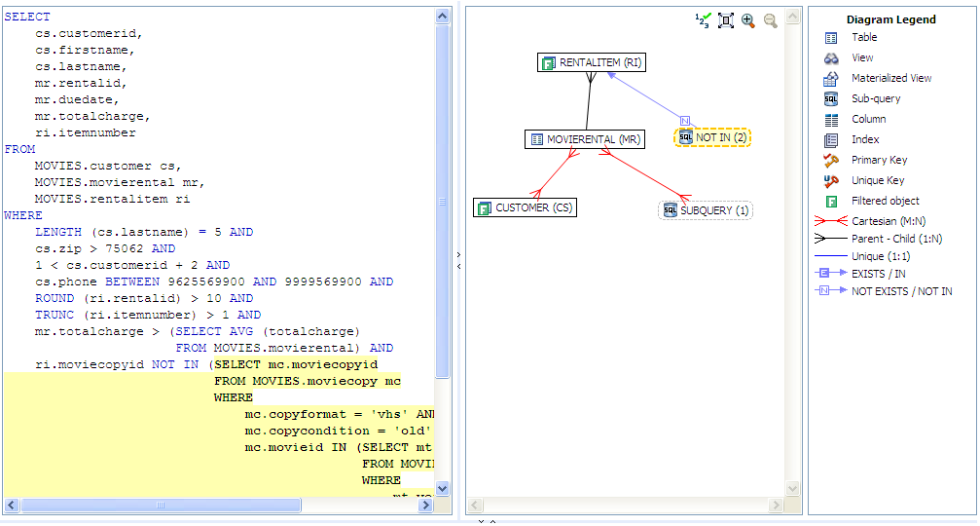Click the View binoculars icon in legend
Viewport: 980px width, 526px height.
click(831, 58)
